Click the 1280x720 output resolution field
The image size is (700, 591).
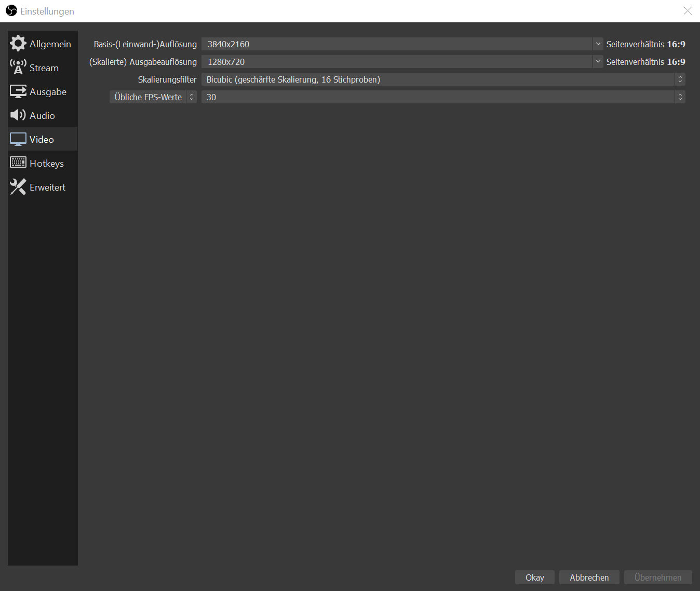397,62
